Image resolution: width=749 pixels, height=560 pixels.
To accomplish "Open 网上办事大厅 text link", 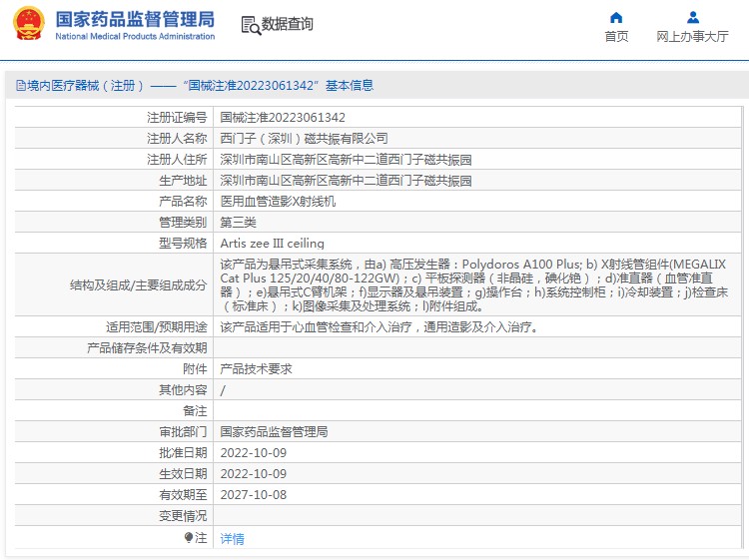I will point(692,36).
